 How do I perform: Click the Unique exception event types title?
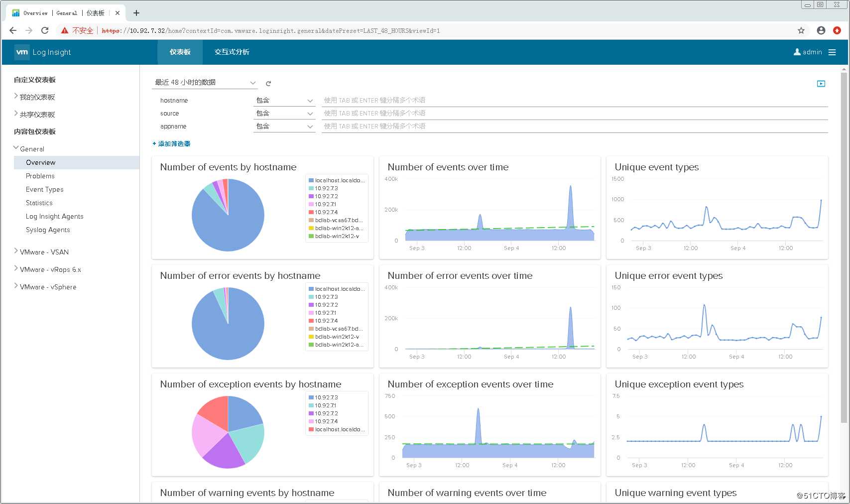pyautogui.click(x=679, y=384)
